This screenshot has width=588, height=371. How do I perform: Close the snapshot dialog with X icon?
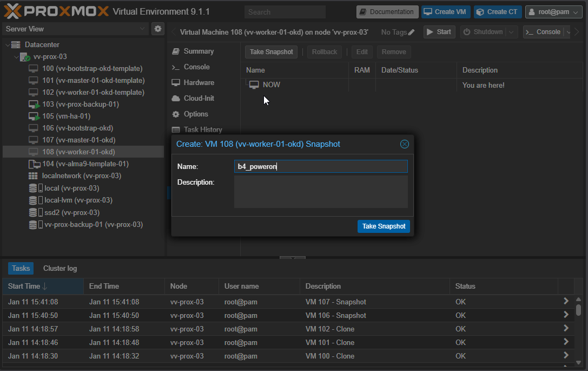(x=404, y=144)
